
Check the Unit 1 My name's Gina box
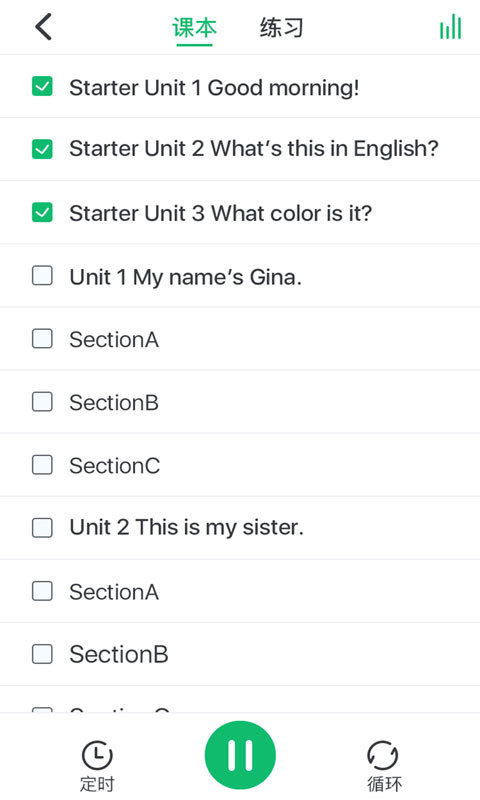click(42, 276)
